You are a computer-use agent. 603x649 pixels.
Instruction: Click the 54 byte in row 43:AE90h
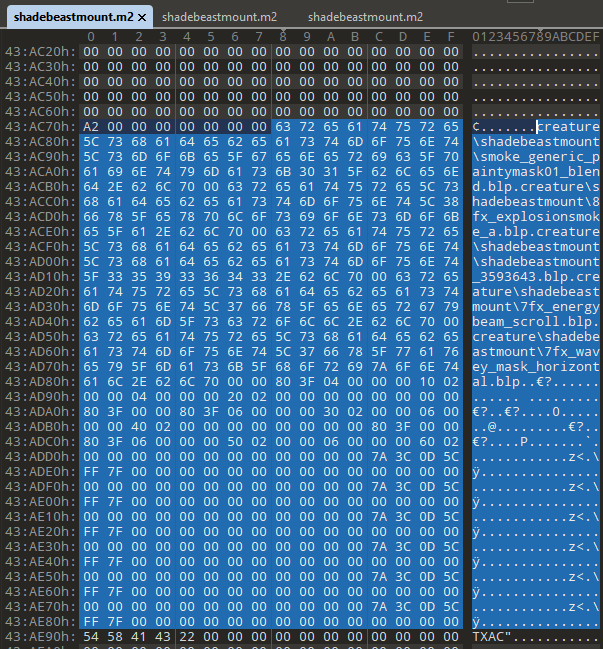pos(91,637)
